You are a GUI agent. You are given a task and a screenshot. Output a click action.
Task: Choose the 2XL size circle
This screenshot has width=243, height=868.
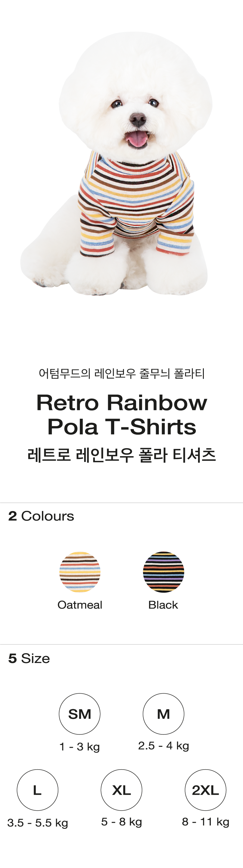coord(206,790)
